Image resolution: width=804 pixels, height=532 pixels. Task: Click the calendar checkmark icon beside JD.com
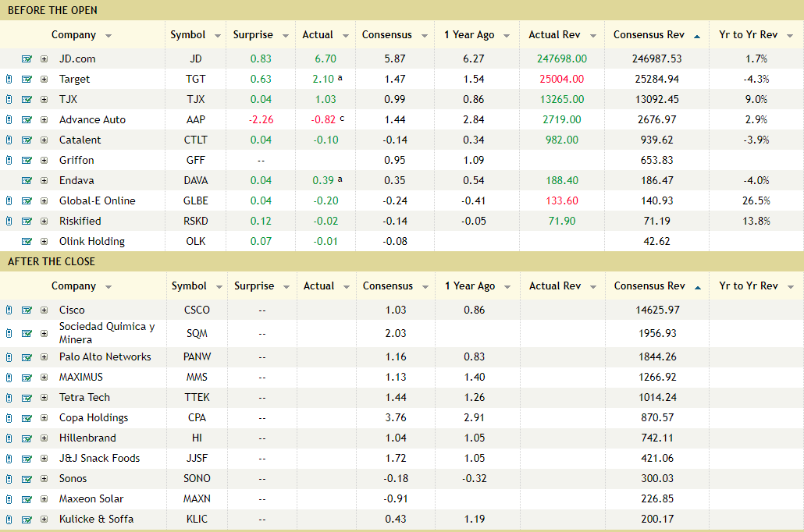coord(27,59)
